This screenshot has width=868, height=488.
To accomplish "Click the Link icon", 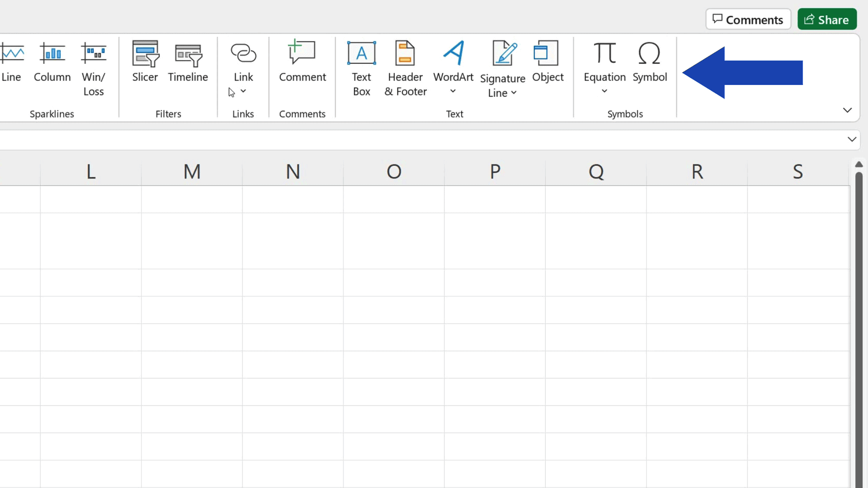I will pyautogui.click(x=243, y=54).
